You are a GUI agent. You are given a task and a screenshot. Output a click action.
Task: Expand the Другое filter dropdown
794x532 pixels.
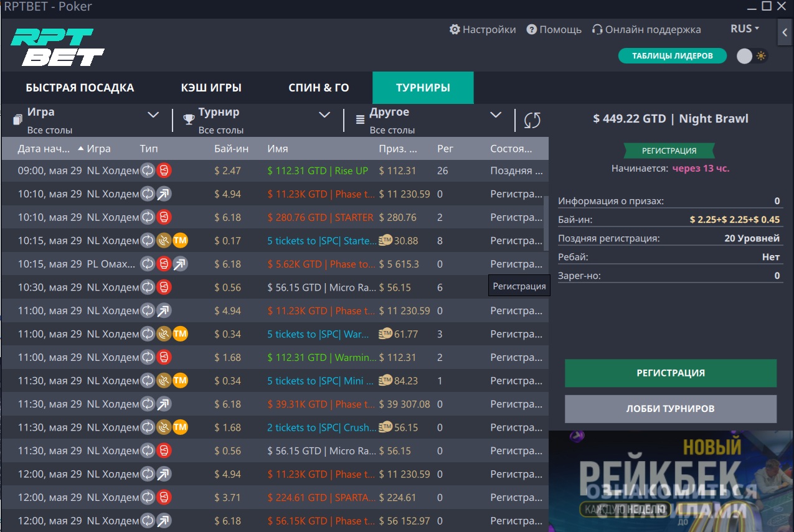click(496, 114)
